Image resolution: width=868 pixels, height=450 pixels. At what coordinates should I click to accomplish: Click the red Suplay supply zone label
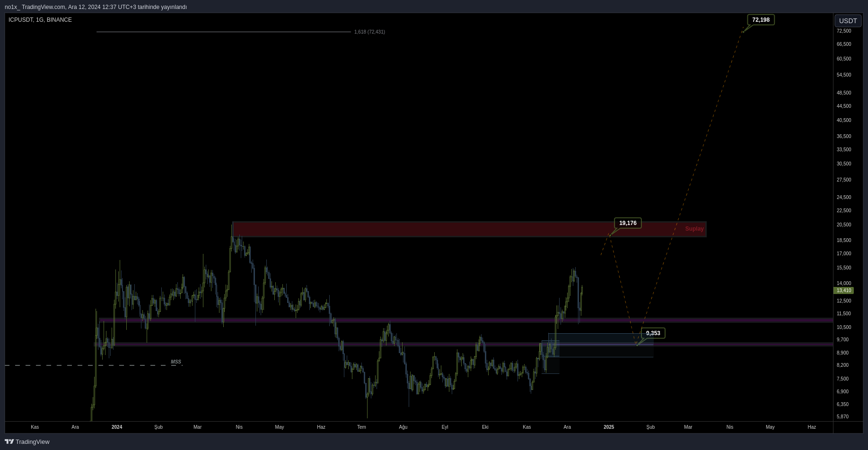(x=694, y=229)
